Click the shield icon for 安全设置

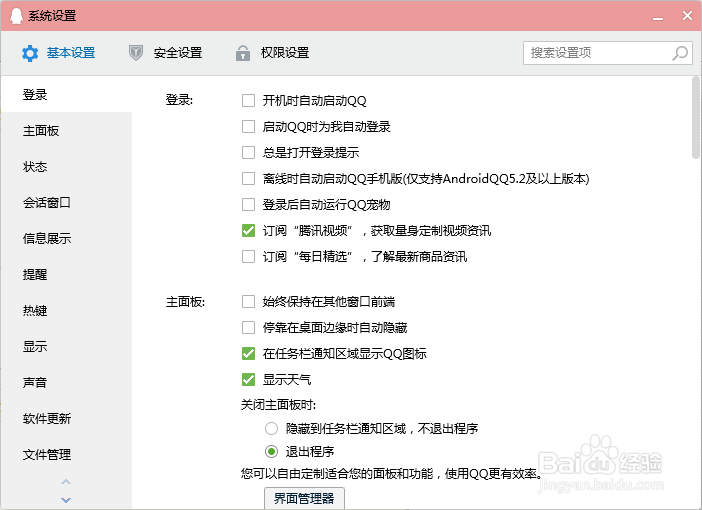tap(136, 53)
